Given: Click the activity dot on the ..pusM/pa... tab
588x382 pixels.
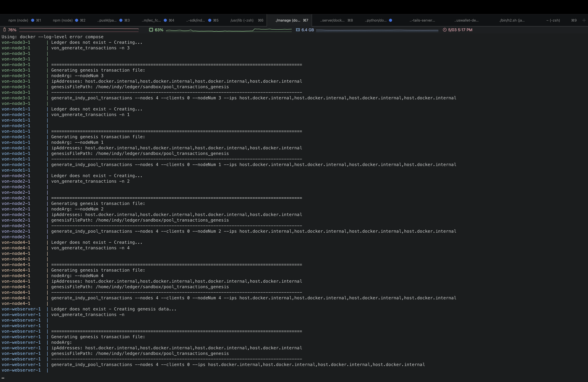Looking at the screenshot, I should pos(121,20).
